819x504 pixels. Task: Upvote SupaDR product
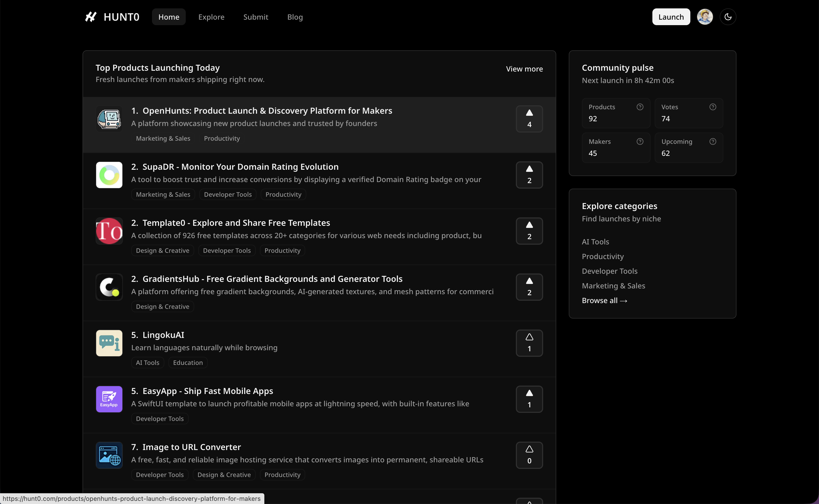(x=529, y=175)
